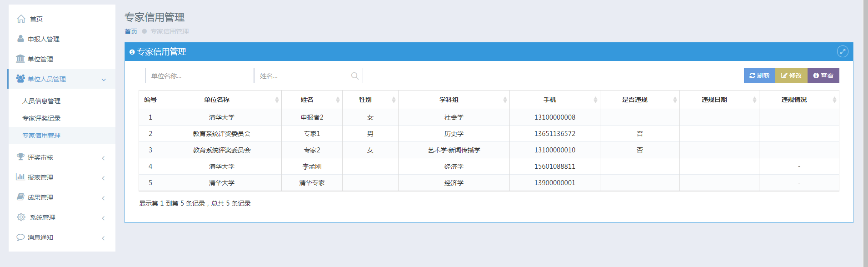Select 专家评奖记录 submenu item
Viewport: 868px width, 267px height.
pyautogui.click(x=62, y=118)
